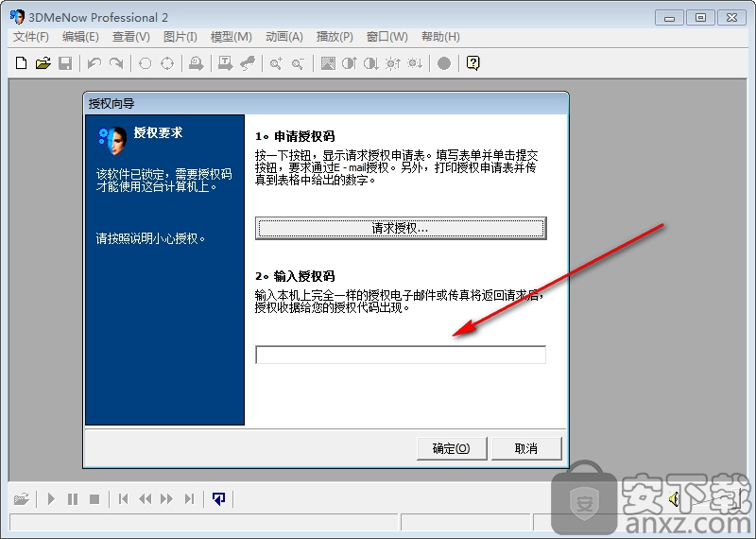
Task: Click the fast forward double-arrow button
Action: pyautogui.click(x=167, y=498)
